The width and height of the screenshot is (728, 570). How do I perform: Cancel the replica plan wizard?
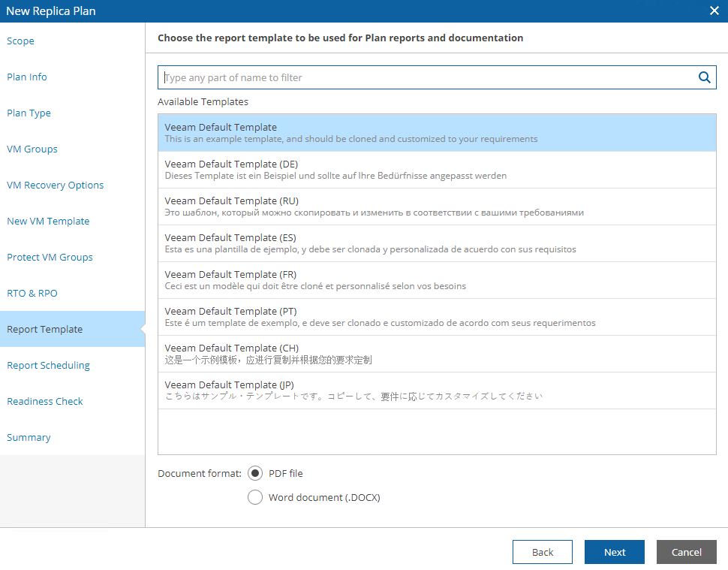point(686,552)
